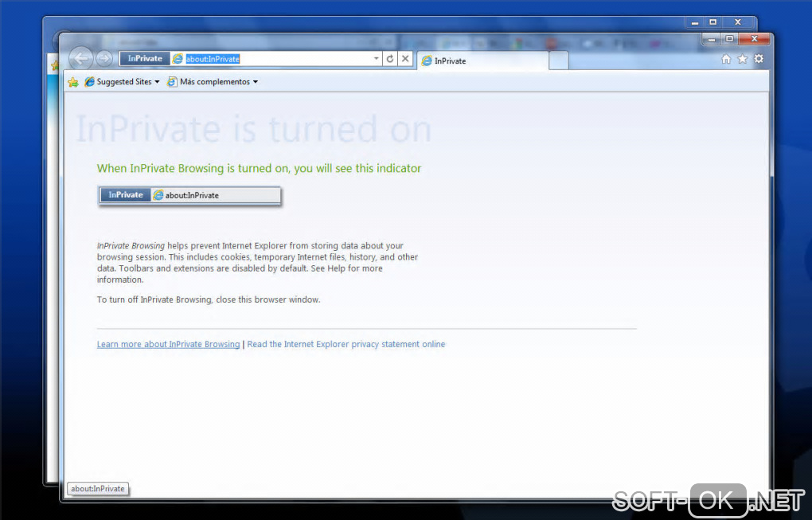Select the about:InPrivate address field
812x520 pixels.
pyautogui.click(x=278, y=59)
